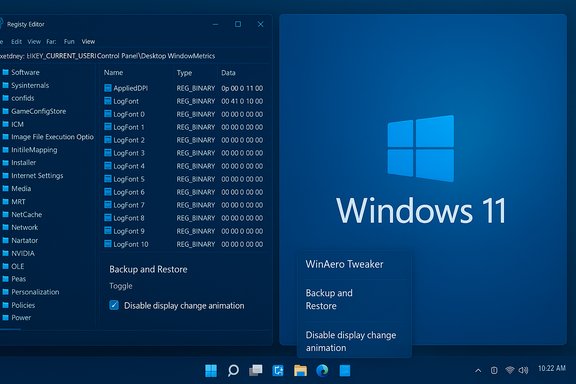This screenshot has height=384, width=576.
Task: Select the Nartator tree key
Action: [x=25, y=240]
